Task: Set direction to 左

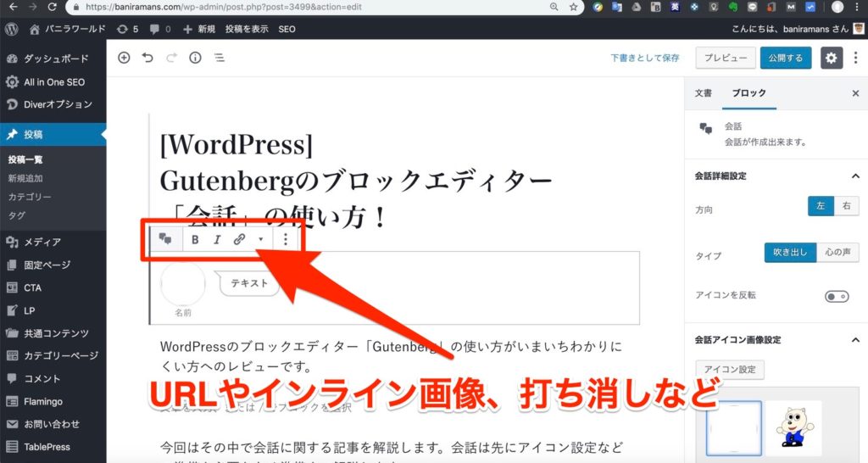Action: (x=821, y=206)
